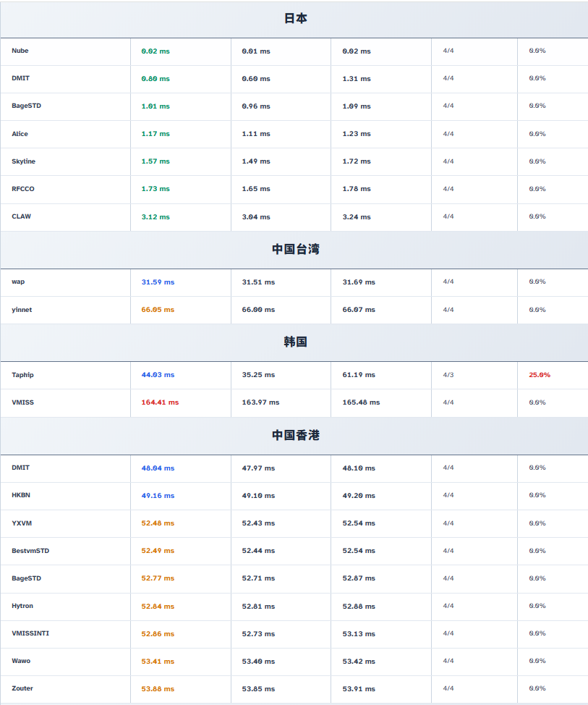Click the Zouter server name
The width and height of the screenshot is (588, 705).
[22, 688]
